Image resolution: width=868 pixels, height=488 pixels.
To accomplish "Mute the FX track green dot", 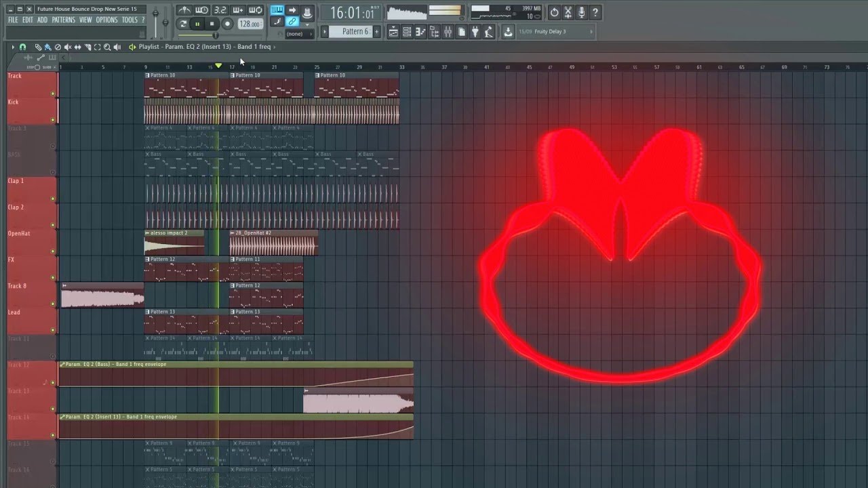I will [52, 279].
